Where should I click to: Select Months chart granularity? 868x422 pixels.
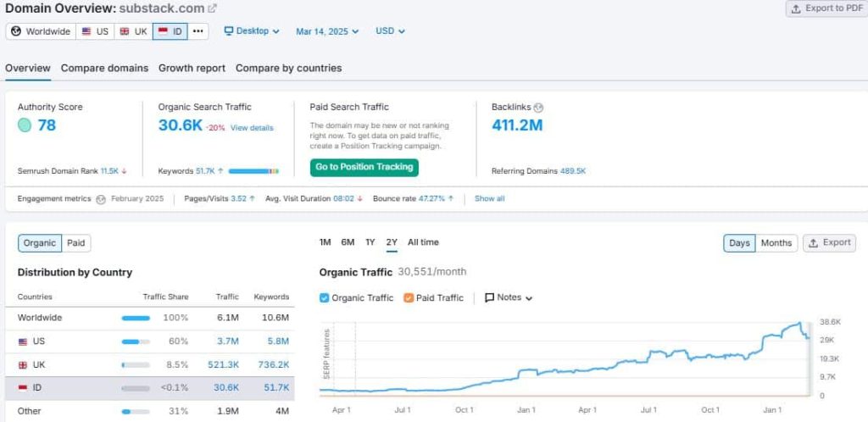[776, 243]
